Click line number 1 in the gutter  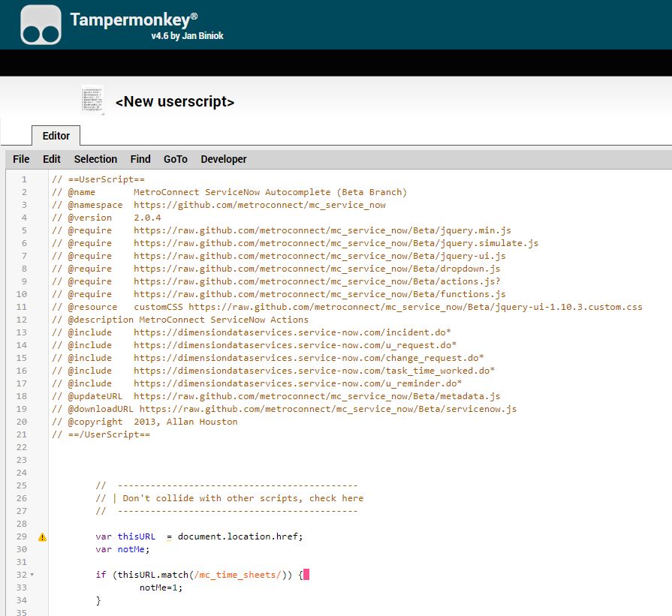click(24, 179)
